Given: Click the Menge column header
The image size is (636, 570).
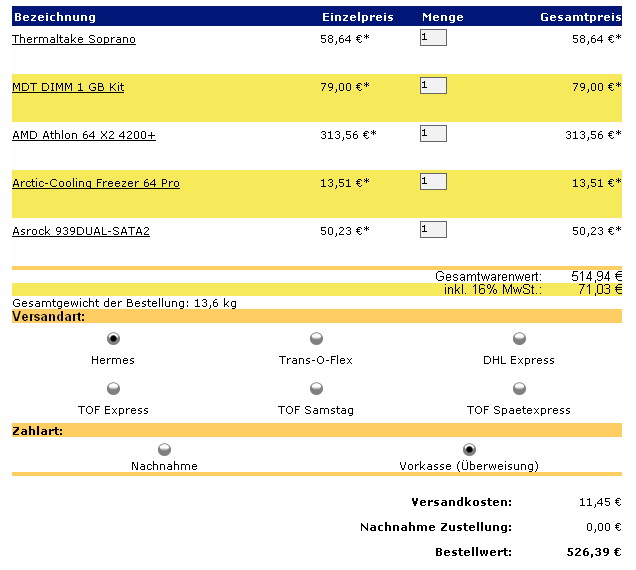Looking at the screenshot, I should click(x=443, y=17).
